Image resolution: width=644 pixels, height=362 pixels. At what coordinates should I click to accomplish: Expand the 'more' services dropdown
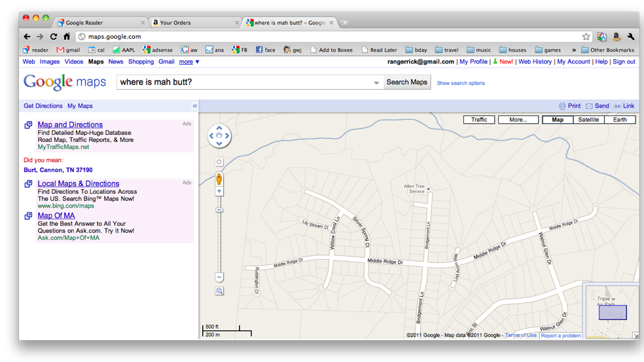coord(189,62)
